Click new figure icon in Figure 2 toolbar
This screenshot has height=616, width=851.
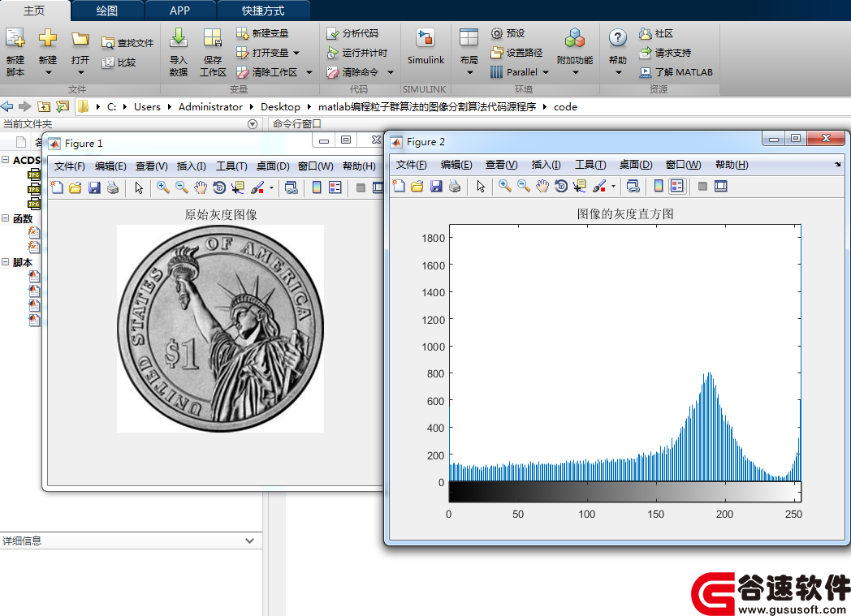(399, 187)
